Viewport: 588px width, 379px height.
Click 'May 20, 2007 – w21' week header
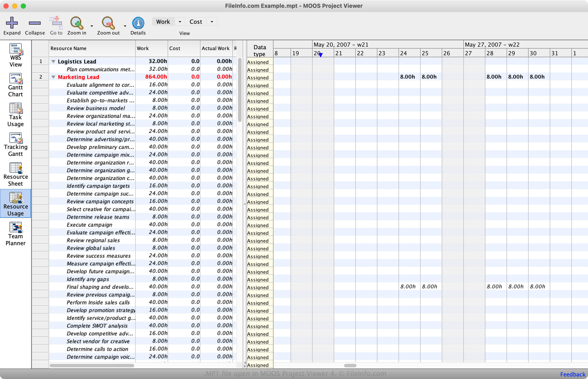click(341, 44)
